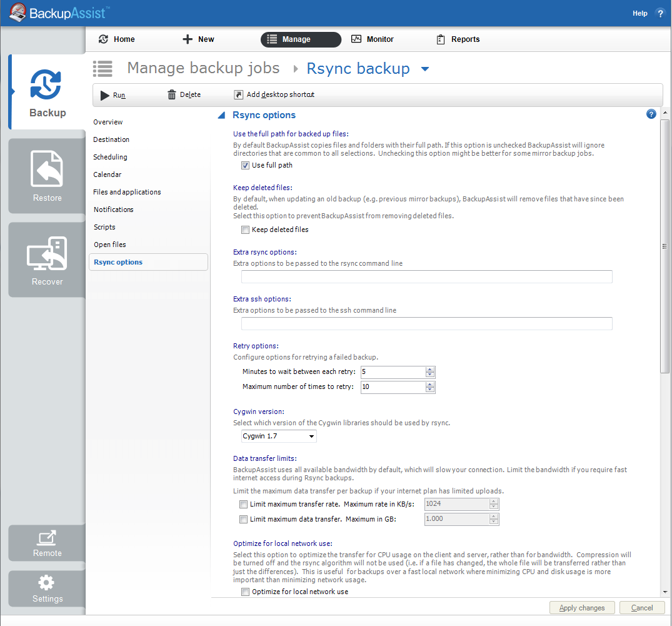
Task: Open the Scheduling settings page
Action: [110, 158]
